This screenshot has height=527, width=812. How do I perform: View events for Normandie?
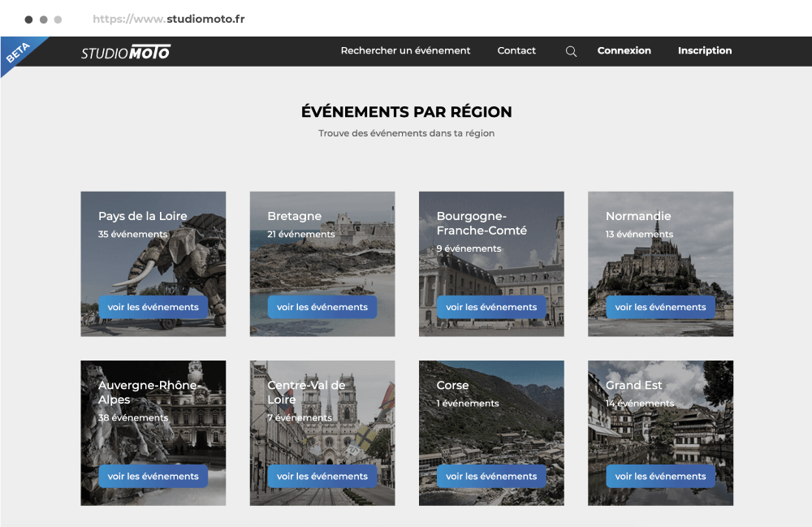click(660, 307)
